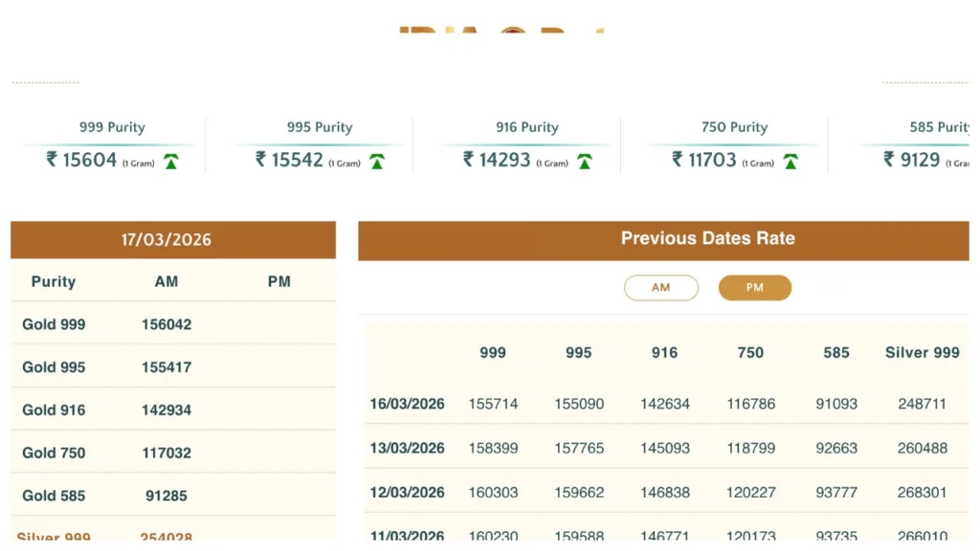This screenshot has height=551, width=980.
Task: Click green up arrow beside 750 Purity rate
Action: [x=791, y=161]
